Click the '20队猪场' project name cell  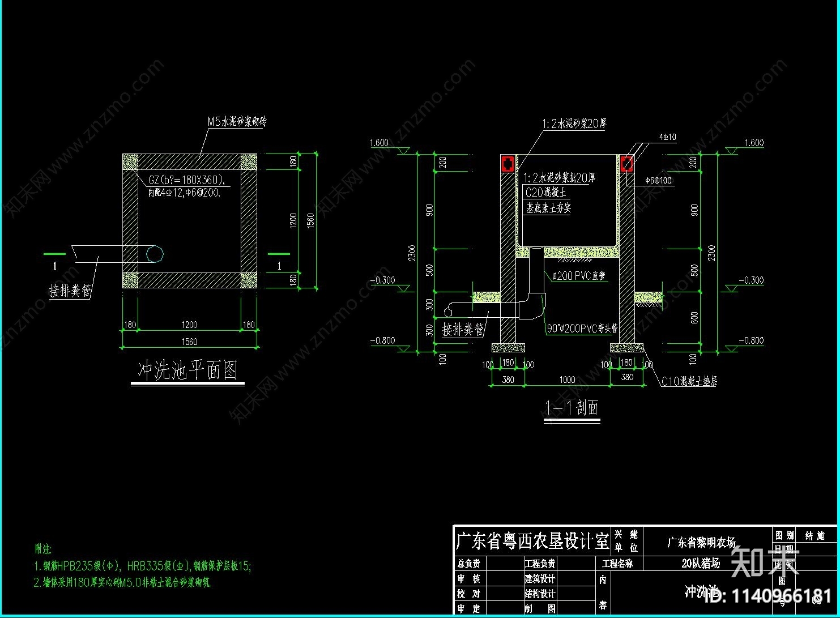(701, 563)
